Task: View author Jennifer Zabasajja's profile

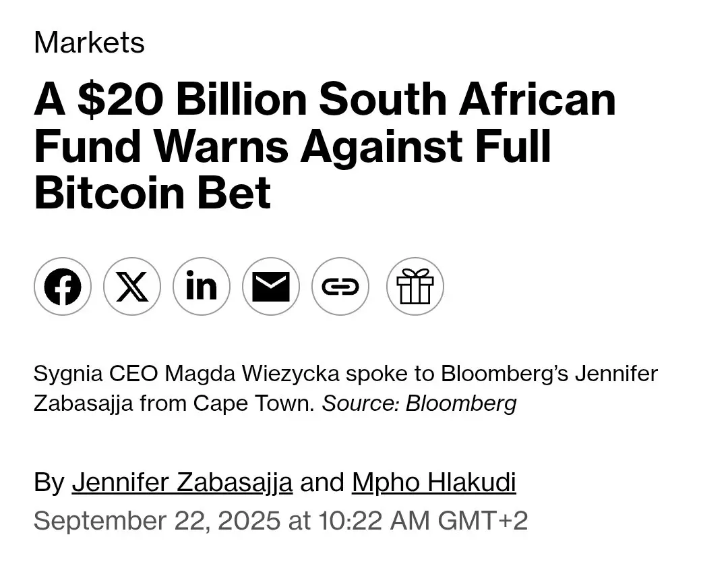Action: [x=182, y=482]
